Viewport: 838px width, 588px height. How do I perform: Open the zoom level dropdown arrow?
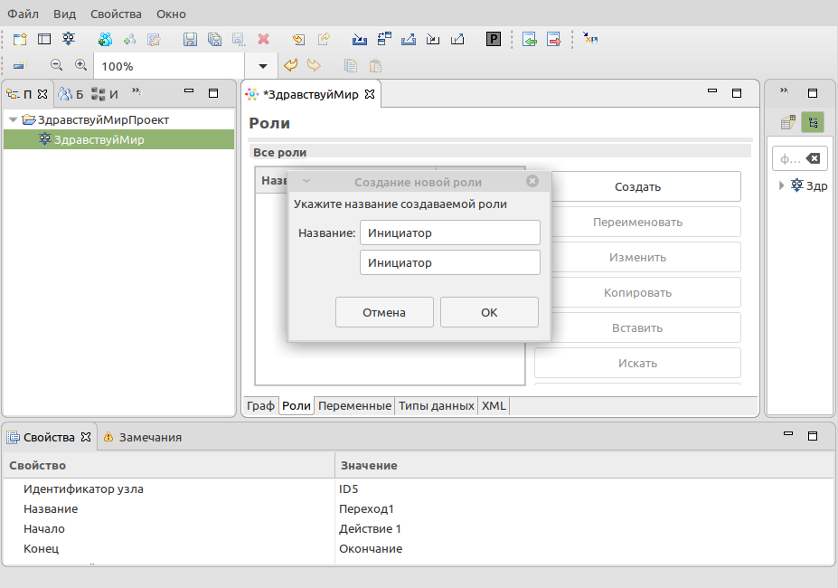(x=262, y=66)
